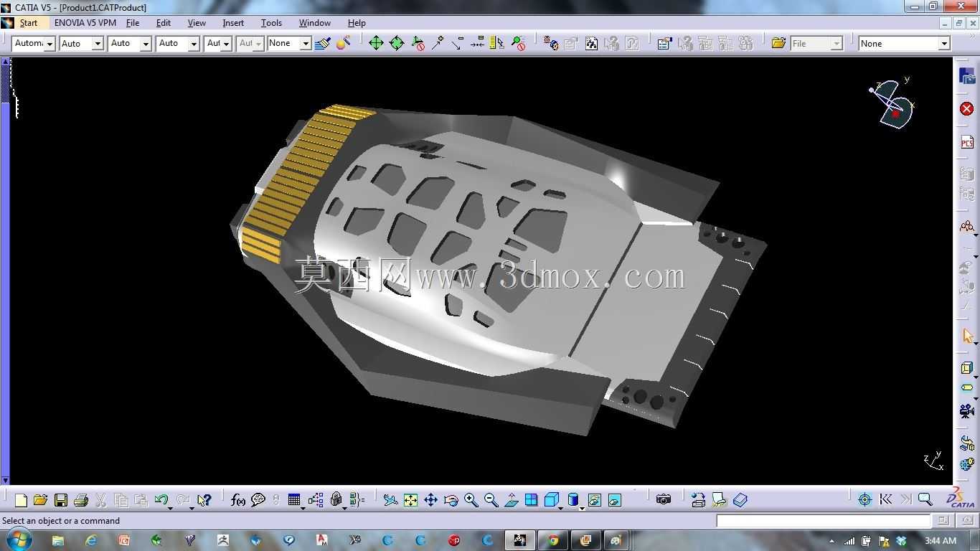Click the Zoom In magnifier

point(471,500)
